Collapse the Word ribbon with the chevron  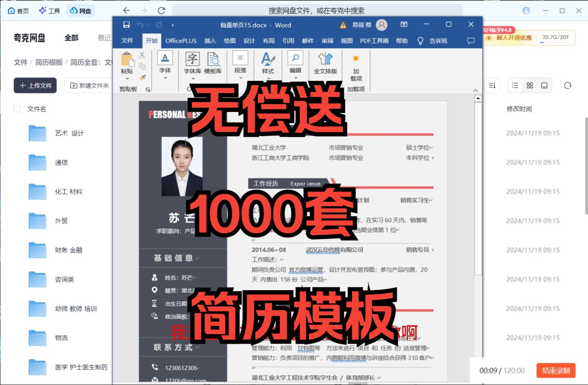(475, 91)
